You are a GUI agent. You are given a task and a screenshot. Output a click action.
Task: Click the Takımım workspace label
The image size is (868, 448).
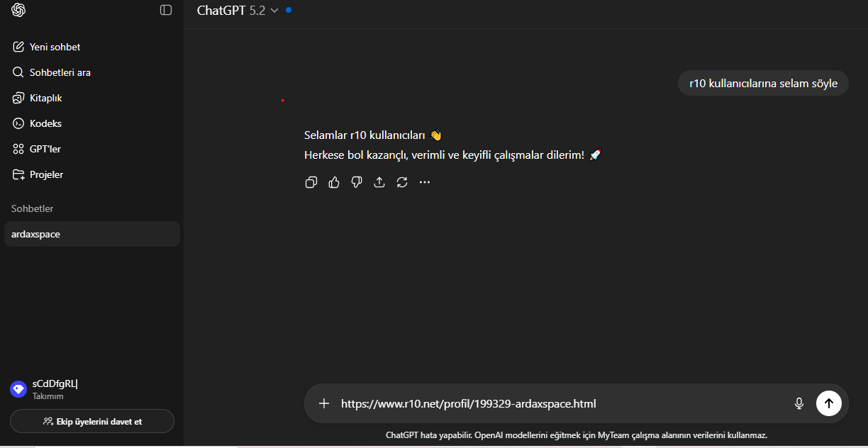[48, 396]
